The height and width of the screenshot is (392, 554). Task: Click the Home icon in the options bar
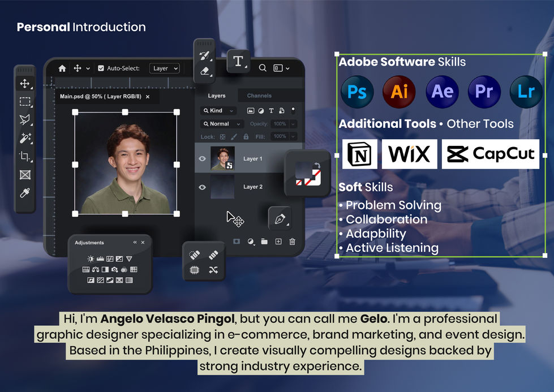(x=62, y=68)
